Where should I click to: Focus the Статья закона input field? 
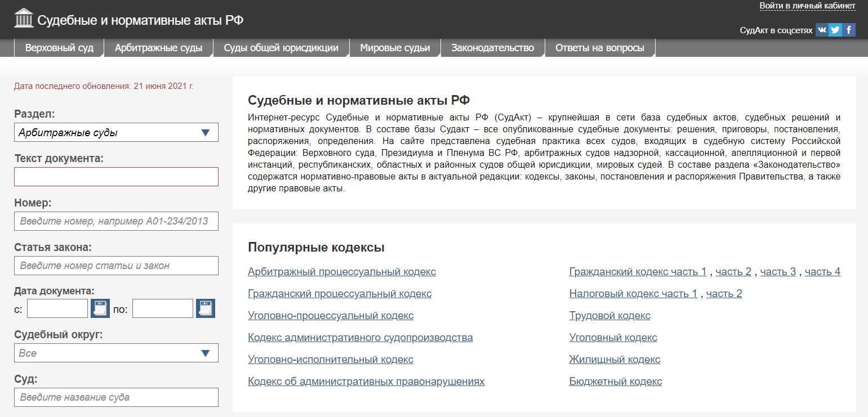point(116,266)
